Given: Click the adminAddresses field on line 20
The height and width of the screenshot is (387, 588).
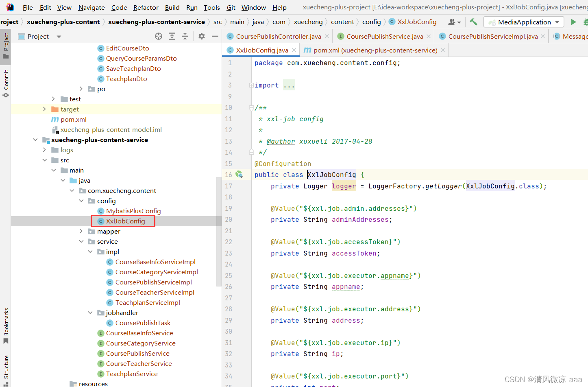Looking at the screenshot, I should 360,219.
